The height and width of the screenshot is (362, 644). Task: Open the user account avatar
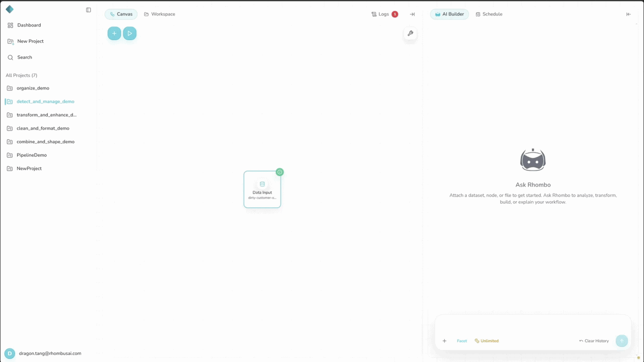click(x=10, y=353)
